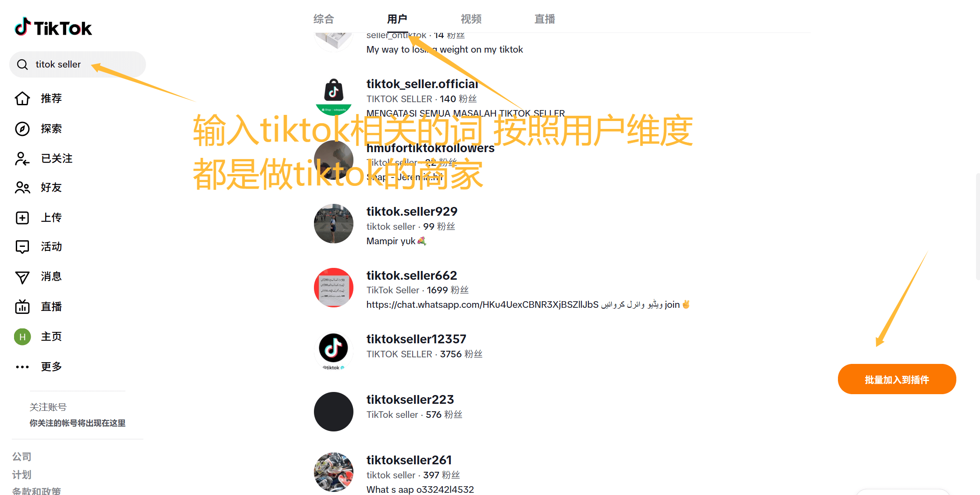
Task: Click the 上传 upload plus icon
Action: [22, 217]
